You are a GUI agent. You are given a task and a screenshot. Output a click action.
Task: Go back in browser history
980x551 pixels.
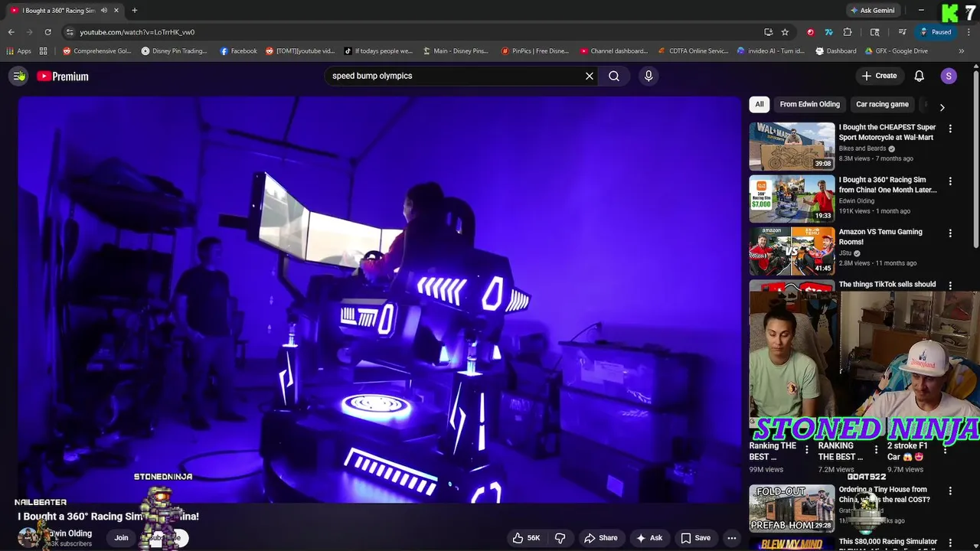click(x=11, y=32)
